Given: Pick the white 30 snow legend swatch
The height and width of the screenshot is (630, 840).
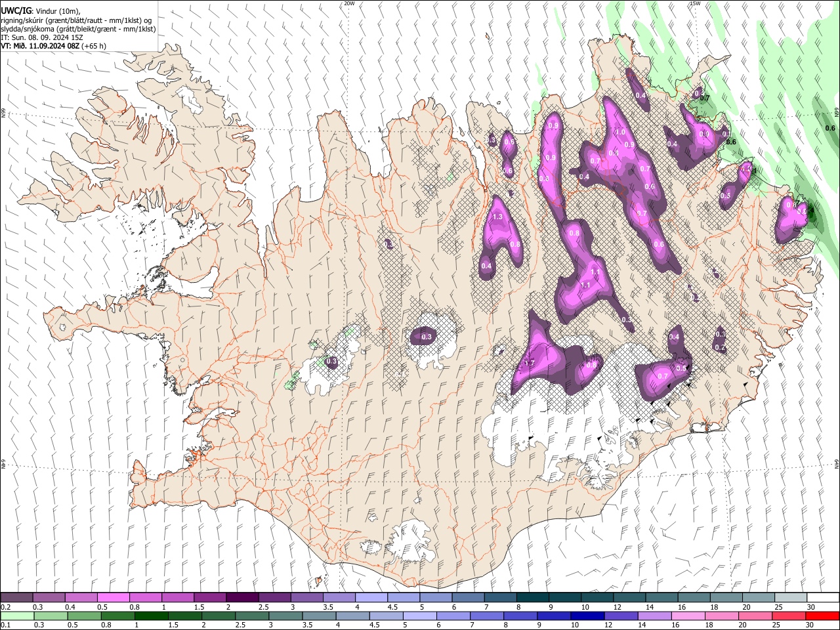Looking at the screenshot, I should pos(823,598).
